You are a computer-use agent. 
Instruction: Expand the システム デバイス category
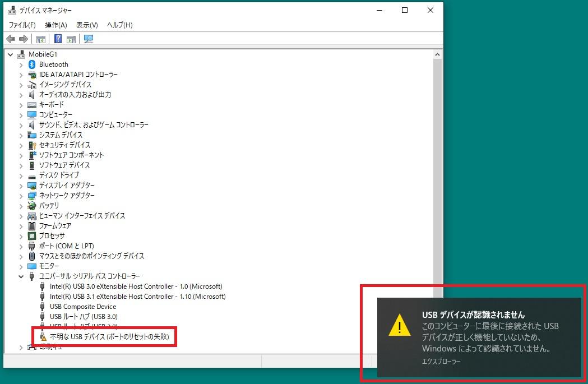21,135
